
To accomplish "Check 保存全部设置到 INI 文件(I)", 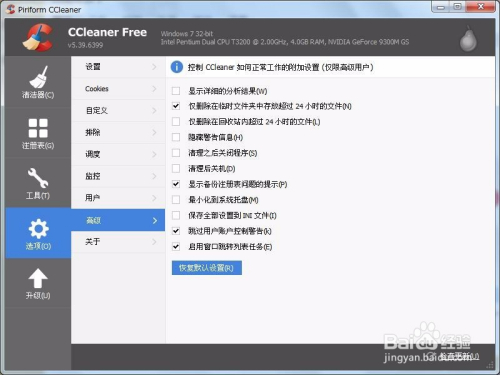I will [176, 215].
